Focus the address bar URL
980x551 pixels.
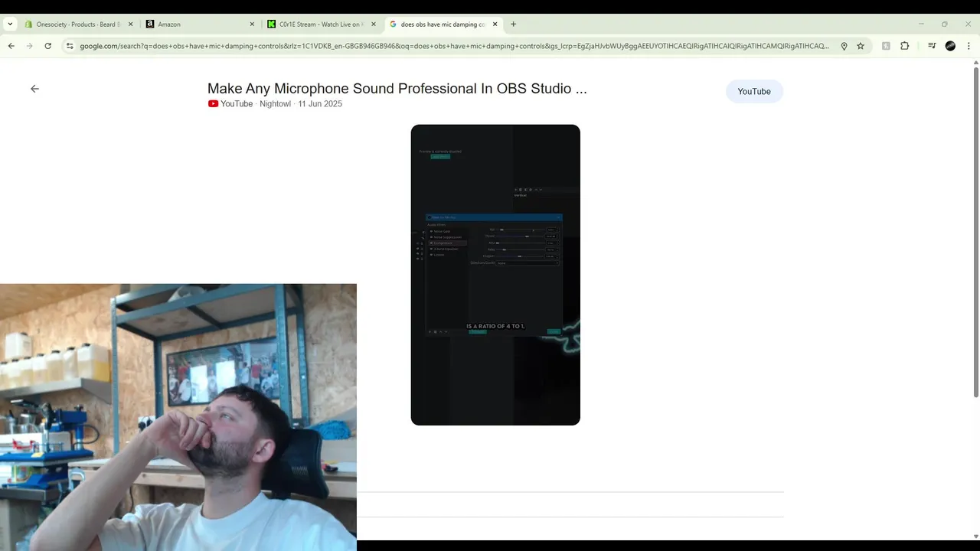454,46
